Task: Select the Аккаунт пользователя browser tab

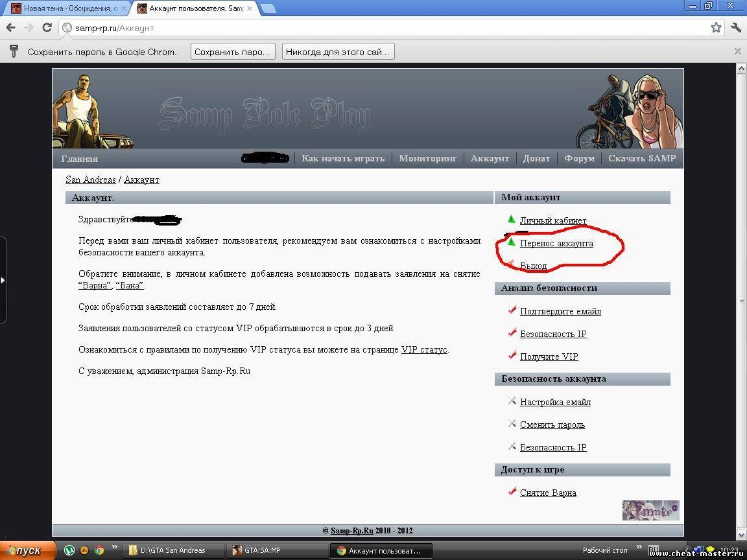Action: click(195, 8)
